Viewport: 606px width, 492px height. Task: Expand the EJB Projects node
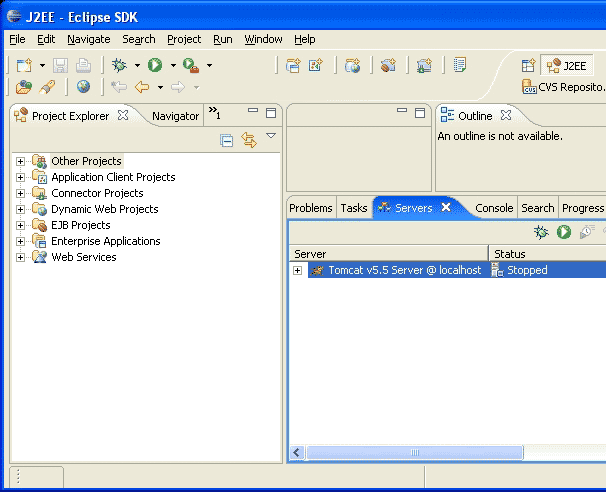tap(20, 225)
